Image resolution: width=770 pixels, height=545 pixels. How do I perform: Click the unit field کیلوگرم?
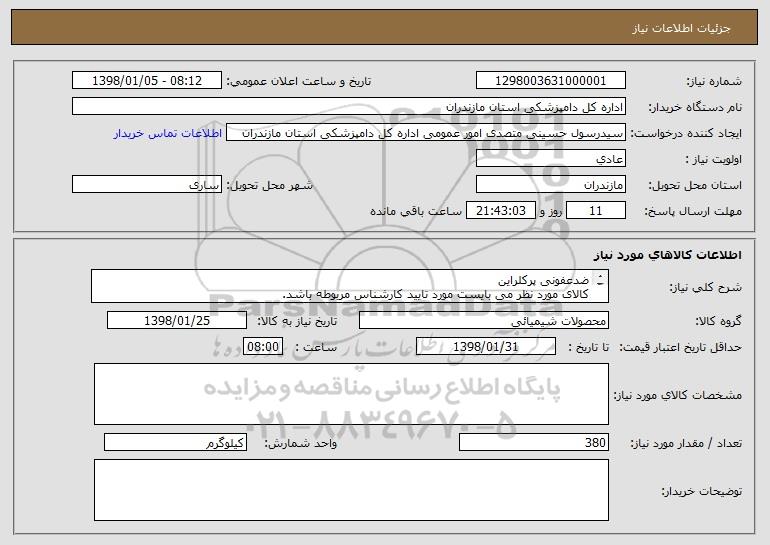[175, 442]
